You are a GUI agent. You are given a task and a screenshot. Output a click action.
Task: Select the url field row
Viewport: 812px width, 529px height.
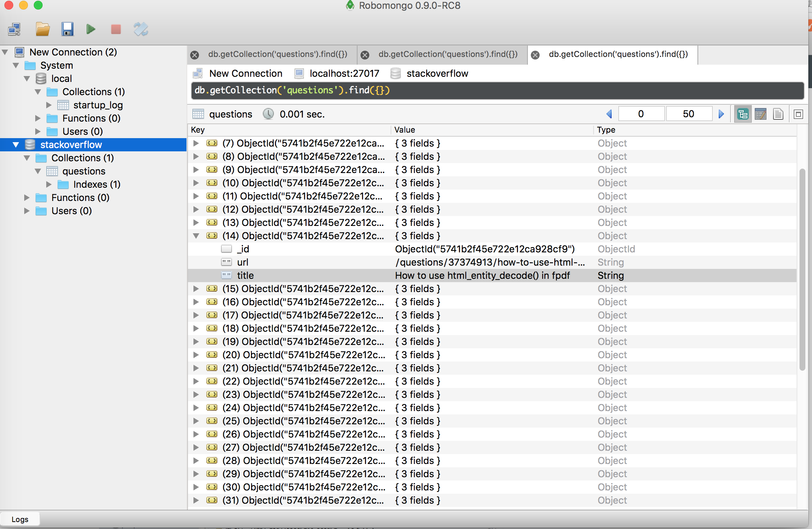click(492, 262)
